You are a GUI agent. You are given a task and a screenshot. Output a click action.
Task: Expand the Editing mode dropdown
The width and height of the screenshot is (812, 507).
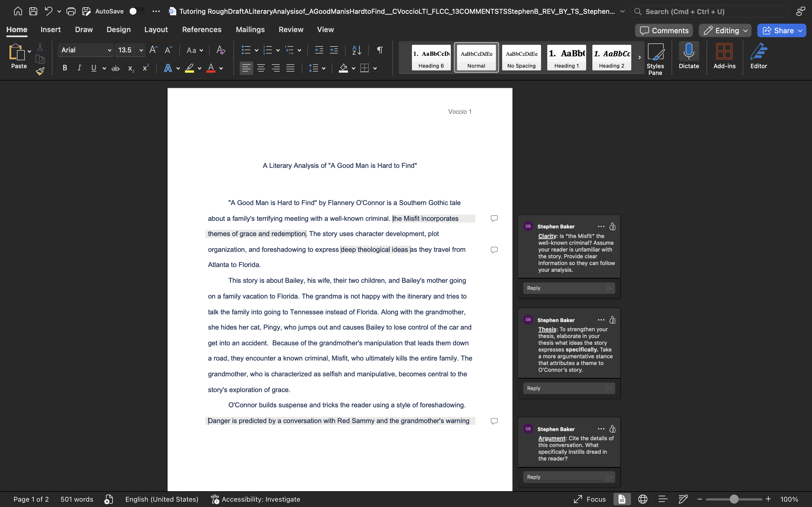coord(725,30)
